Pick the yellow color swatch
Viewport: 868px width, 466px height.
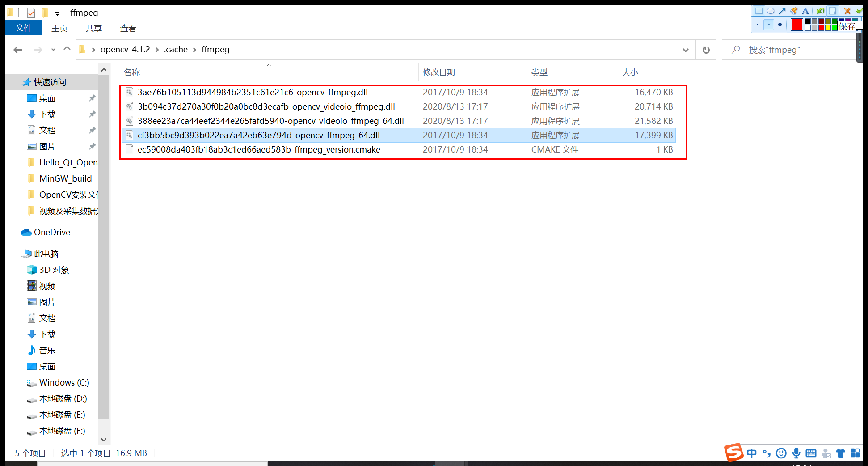pos(828,28)
